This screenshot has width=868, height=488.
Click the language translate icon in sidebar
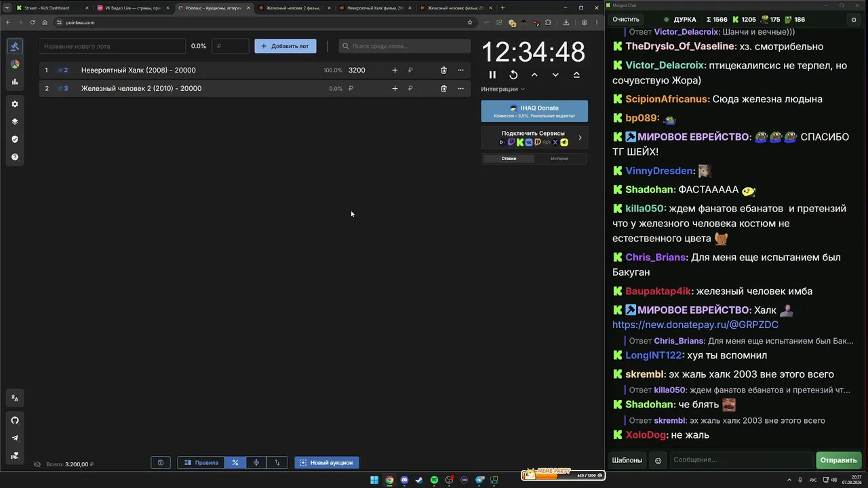point(15,398)
